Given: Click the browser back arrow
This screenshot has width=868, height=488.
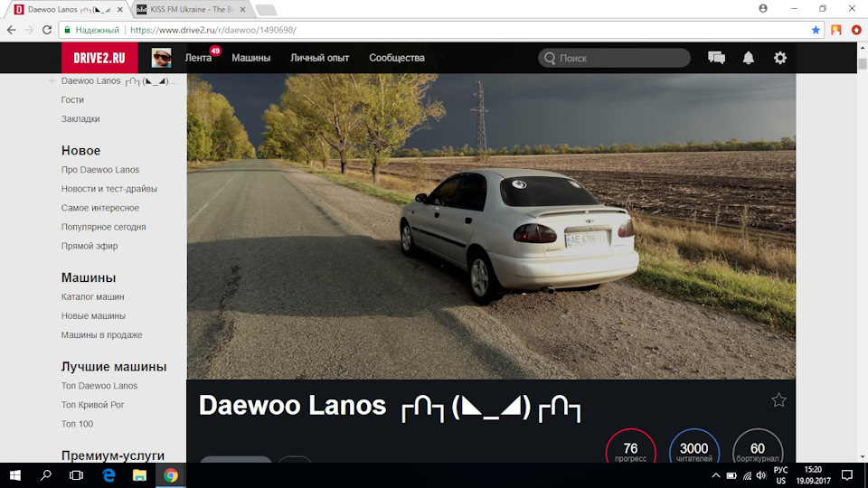Looking at the screenshot, I should click(x=12, y=30).
